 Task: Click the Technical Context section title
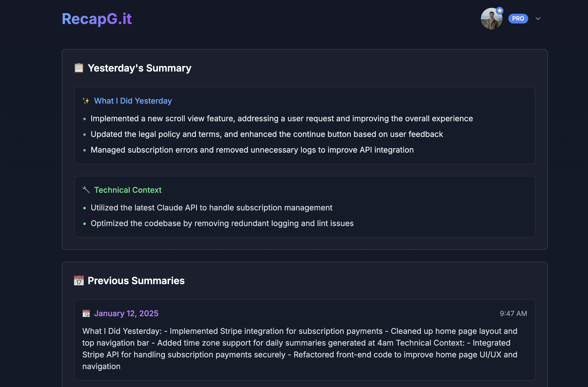(x=127, y=190)
